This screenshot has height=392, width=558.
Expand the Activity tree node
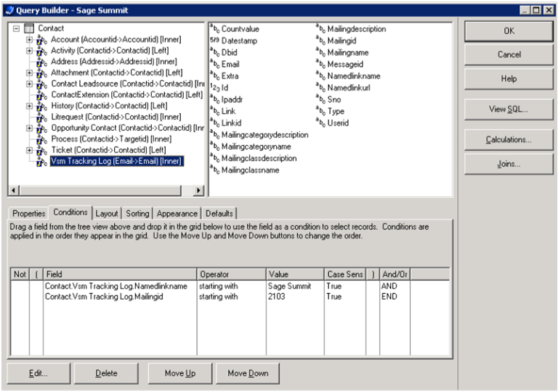click(x=29, y=51)
